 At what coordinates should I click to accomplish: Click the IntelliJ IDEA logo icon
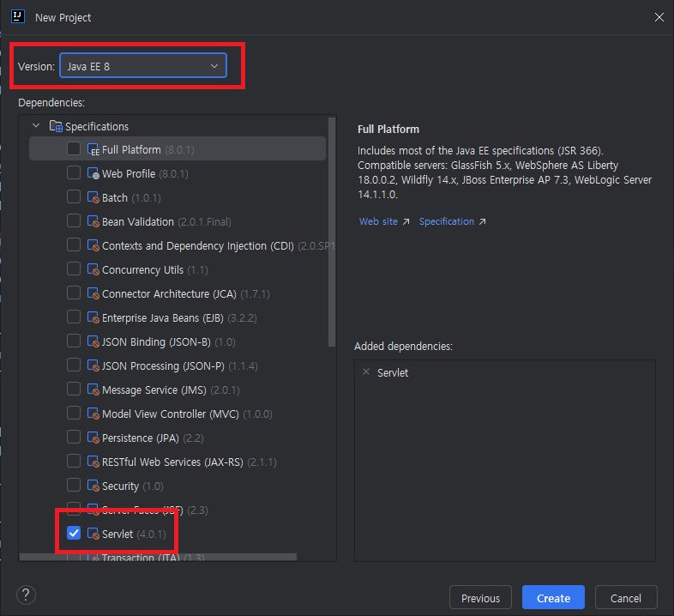click(18, 17)
